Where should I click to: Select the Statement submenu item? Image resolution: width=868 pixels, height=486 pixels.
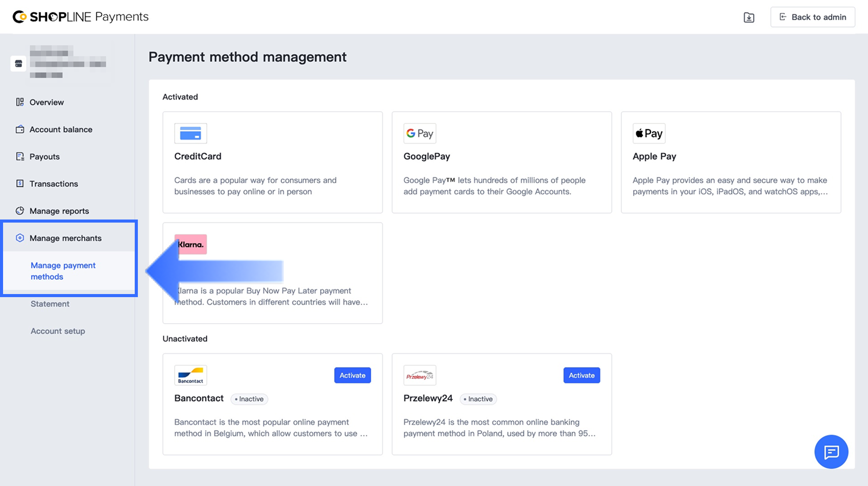(50, 304)
